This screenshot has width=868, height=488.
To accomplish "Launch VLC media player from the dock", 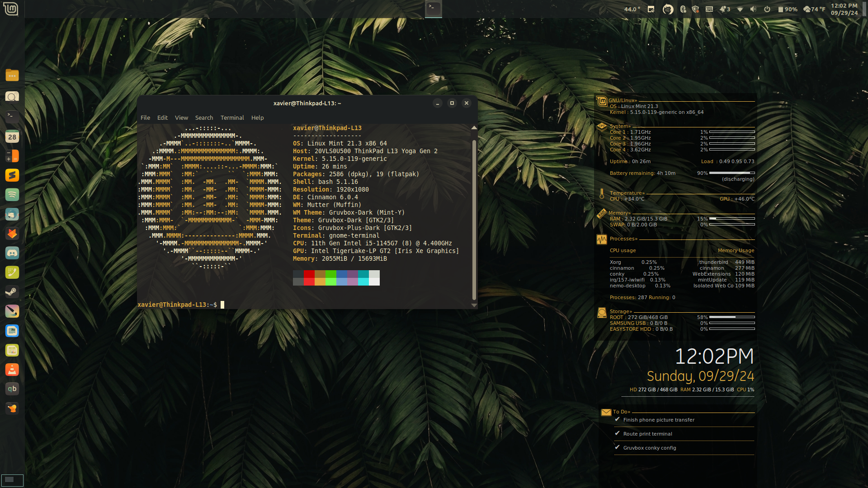I will [12, 370].
